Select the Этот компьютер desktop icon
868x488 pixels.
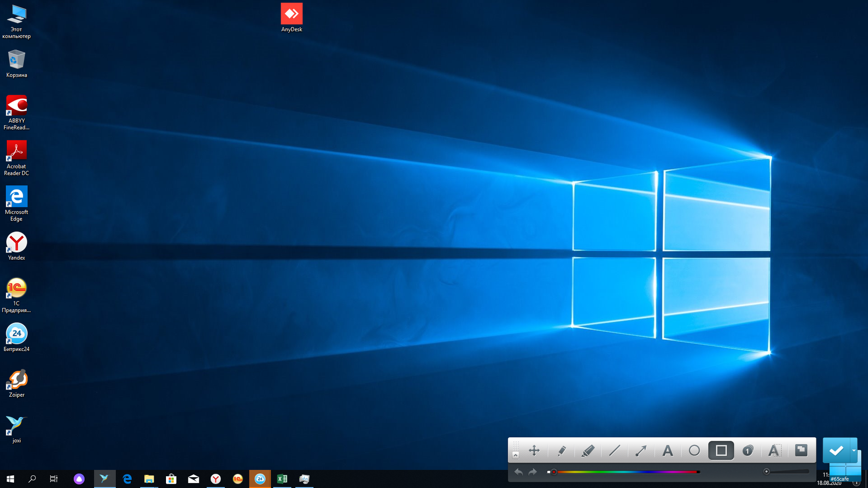point(17,21)
